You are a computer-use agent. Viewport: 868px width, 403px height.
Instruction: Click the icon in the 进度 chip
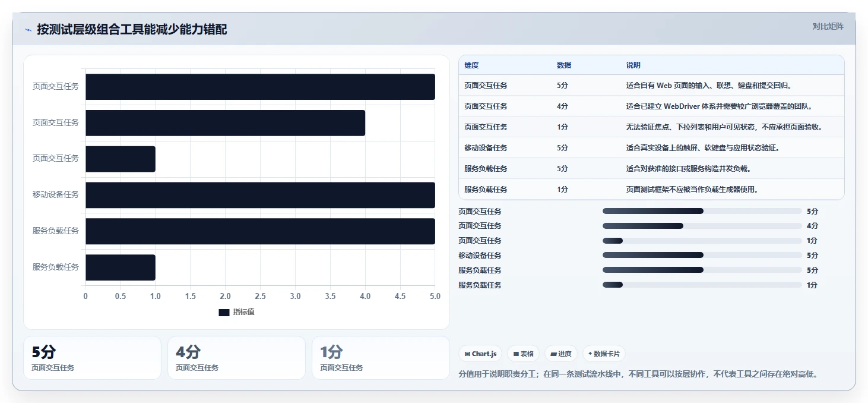click(x=553, y=354)
